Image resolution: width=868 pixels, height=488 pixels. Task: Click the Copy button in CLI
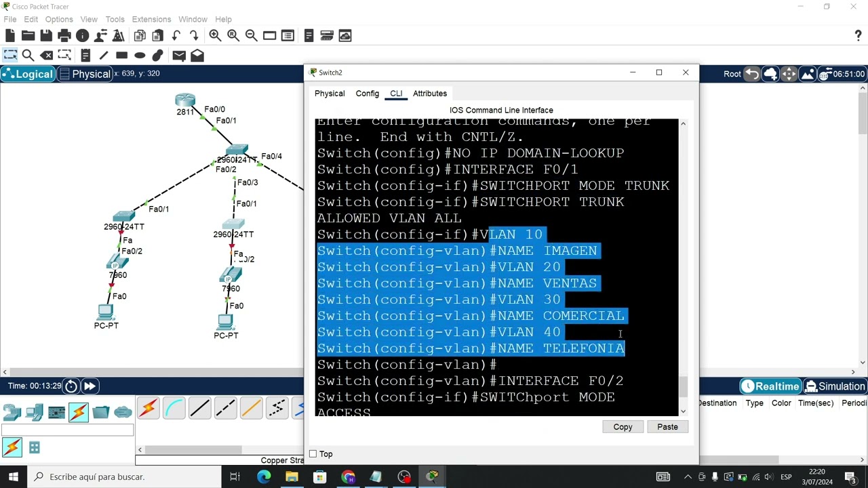pyautogui.click(x=623, y=427)
